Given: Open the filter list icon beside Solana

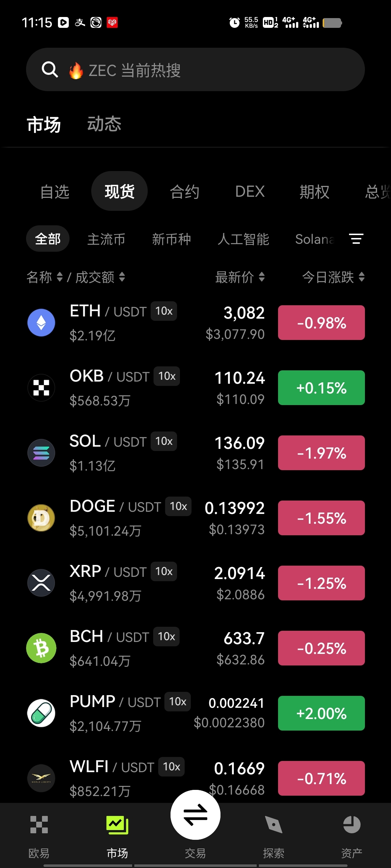Looking at the screenshot, I should (356, 239).
